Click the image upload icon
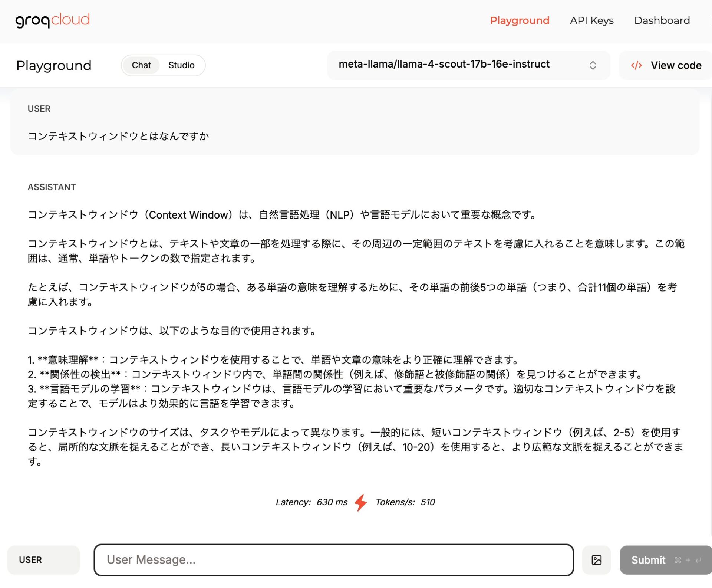 [596, 559]
